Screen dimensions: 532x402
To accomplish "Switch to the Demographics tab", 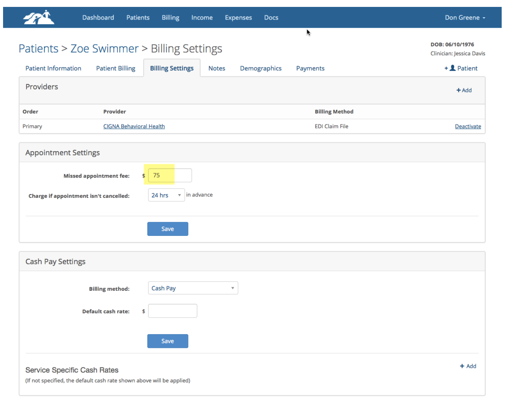I will pyautogui.click(x=261, y=68).
